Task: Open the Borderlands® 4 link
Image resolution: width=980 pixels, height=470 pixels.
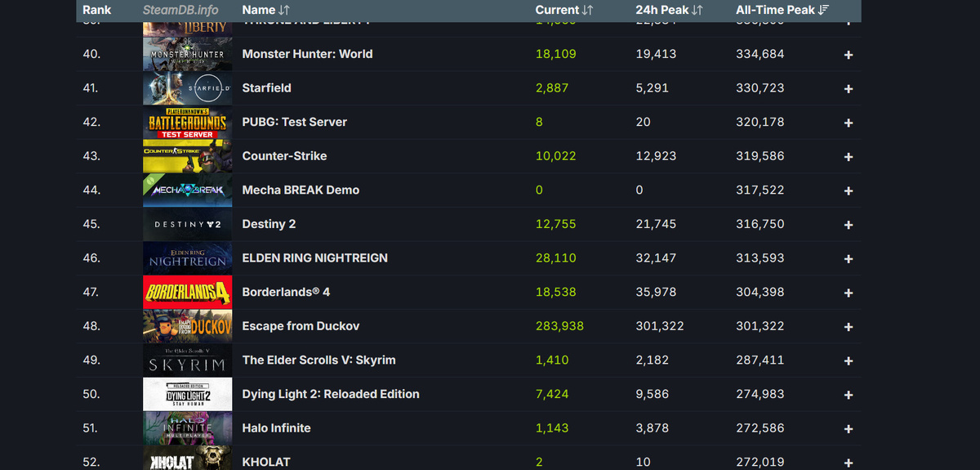Action: coord(286,292)
